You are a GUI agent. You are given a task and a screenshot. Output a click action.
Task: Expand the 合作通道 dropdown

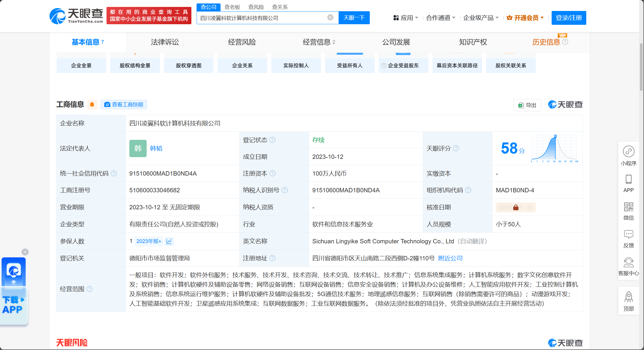coord(441,18)
